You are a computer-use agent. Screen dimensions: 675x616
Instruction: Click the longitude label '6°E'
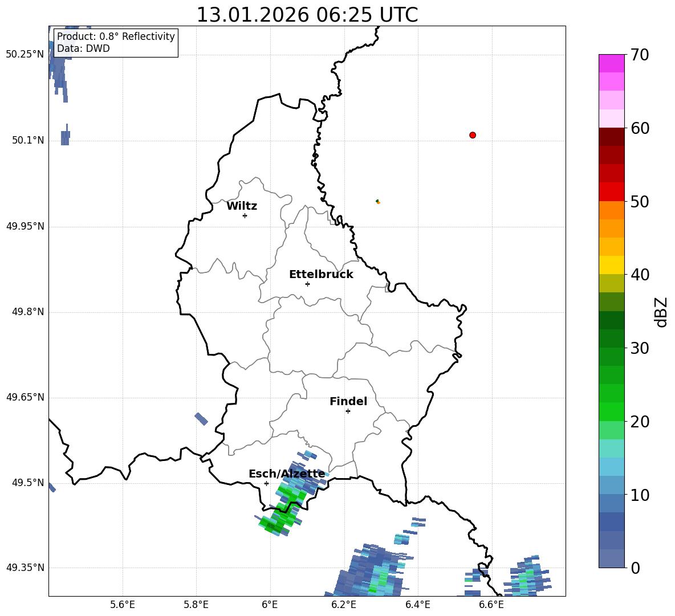[270, 605]
